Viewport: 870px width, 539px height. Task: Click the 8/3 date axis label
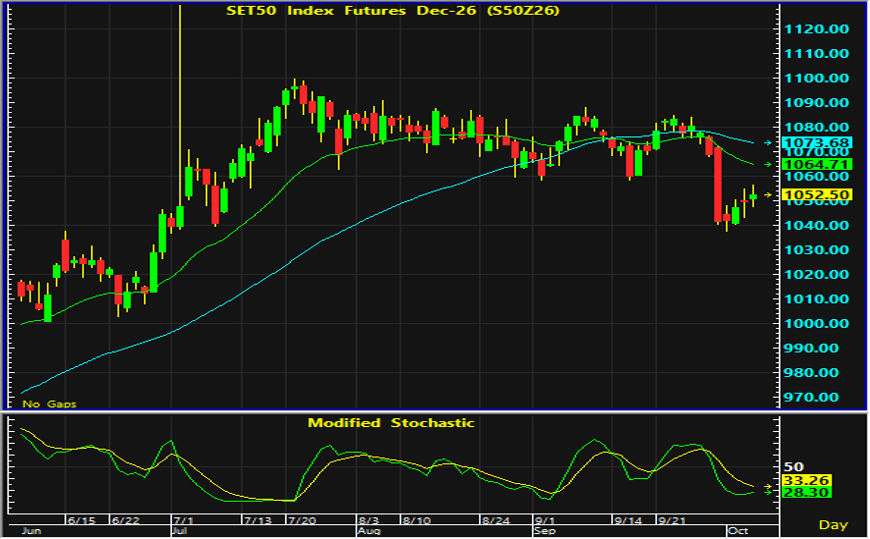(368, 521)
